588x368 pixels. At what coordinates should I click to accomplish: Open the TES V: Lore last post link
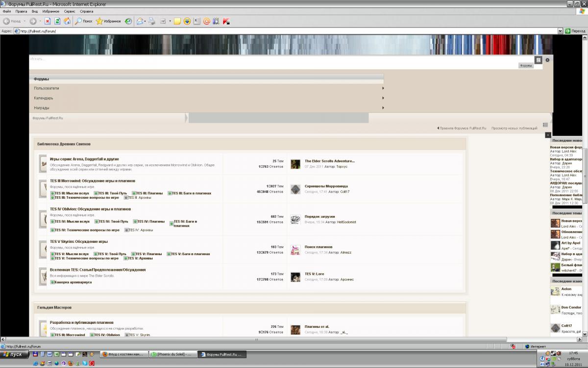(315, 274)
